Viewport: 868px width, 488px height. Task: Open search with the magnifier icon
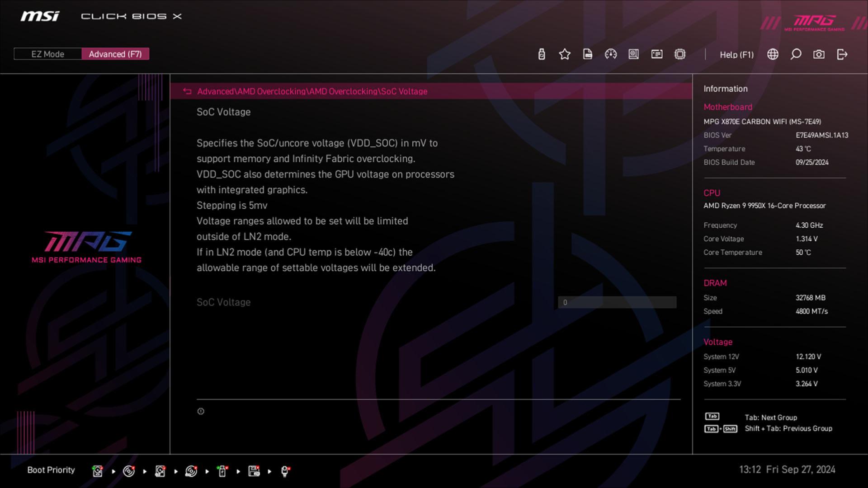796,54
